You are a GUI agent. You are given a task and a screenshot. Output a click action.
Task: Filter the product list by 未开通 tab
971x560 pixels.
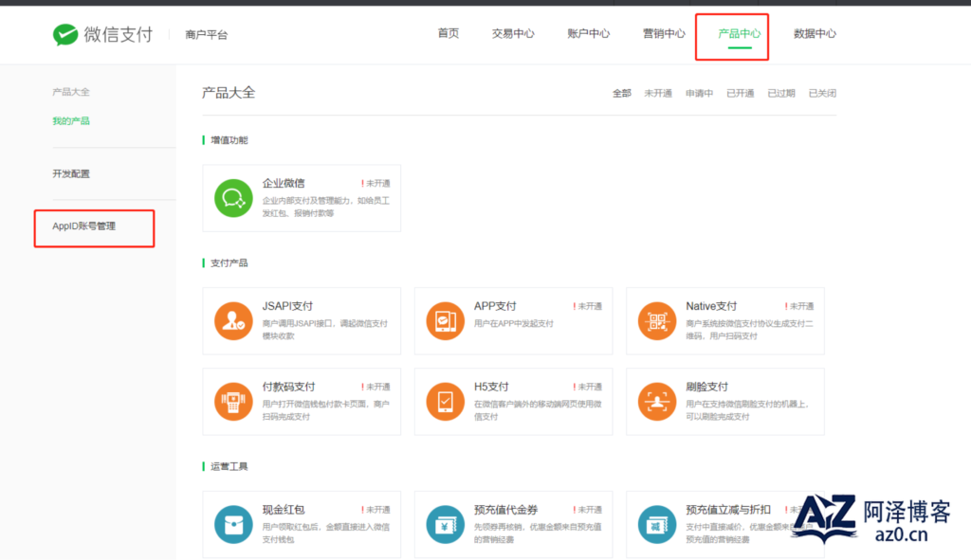[658, 94]
